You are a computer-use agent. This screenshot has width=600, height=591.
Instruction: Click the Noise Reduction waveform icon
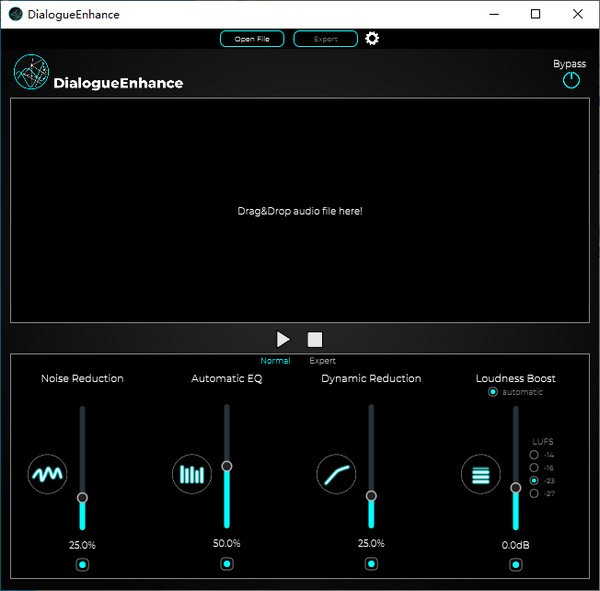pos(48,473)
